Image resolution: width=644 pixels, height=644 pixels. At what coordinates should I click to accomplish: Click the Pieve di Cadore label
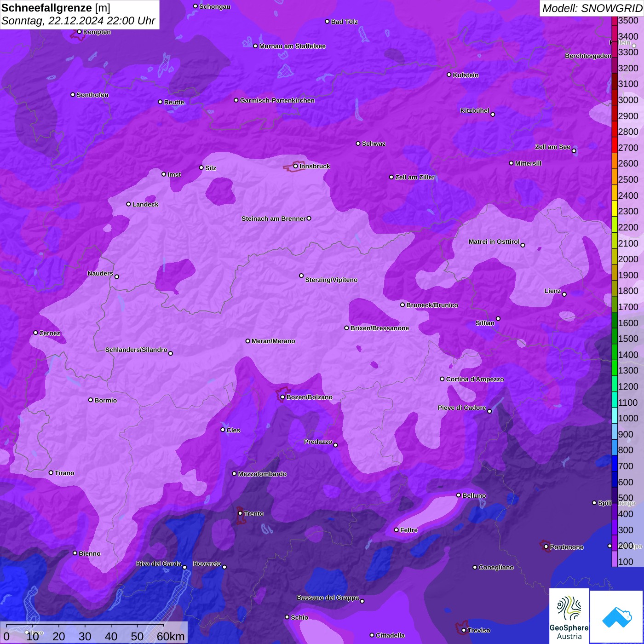pyautogui.click(x=461, y=408)
